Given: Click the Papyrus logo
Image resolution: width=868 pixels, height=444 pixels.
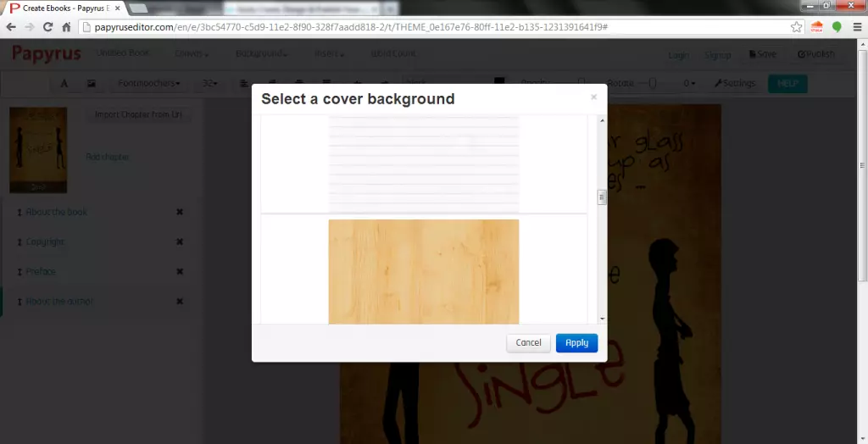Looking at the screenshot, I should 47,53.
